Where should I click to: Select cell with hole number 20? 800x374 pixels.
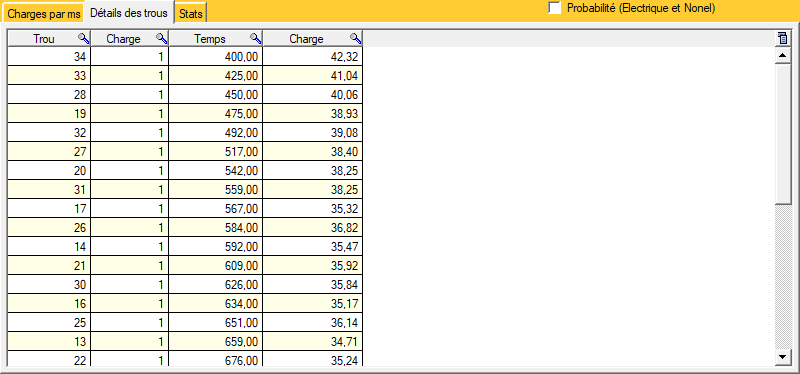click(49, 170)
